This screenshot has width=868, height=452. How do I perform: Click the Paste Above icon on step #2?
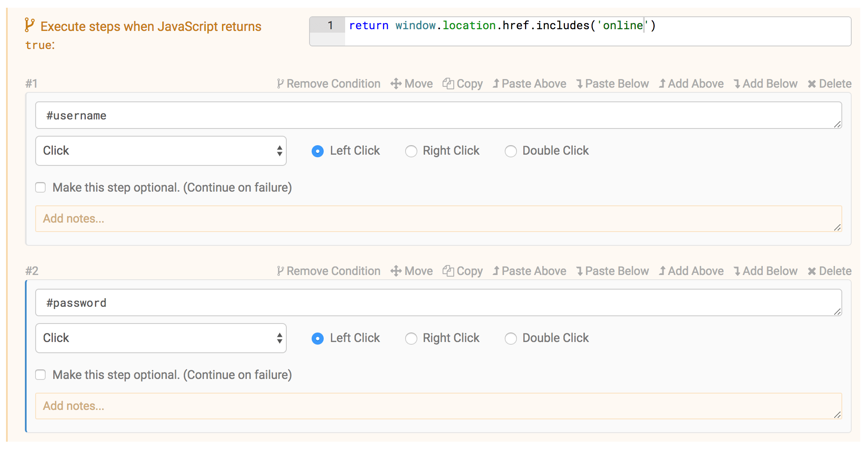click(x=496, y=271)
